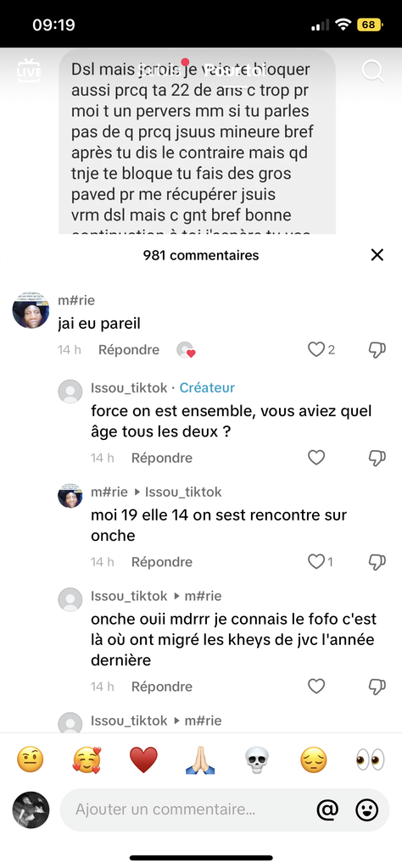Like the comment "moi 19 elle 14"

[315, 562]
